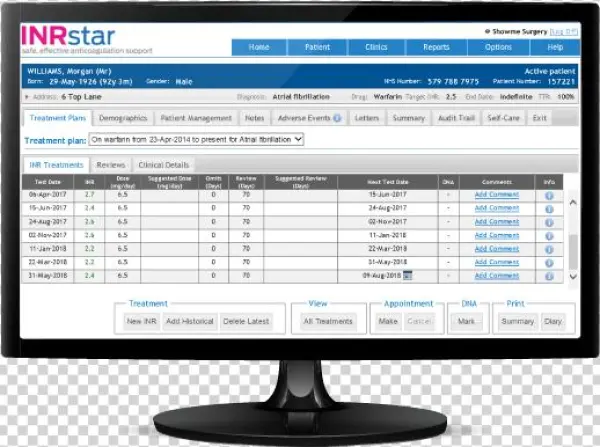Open the Audit Trail tab

(x=456, y=118)
